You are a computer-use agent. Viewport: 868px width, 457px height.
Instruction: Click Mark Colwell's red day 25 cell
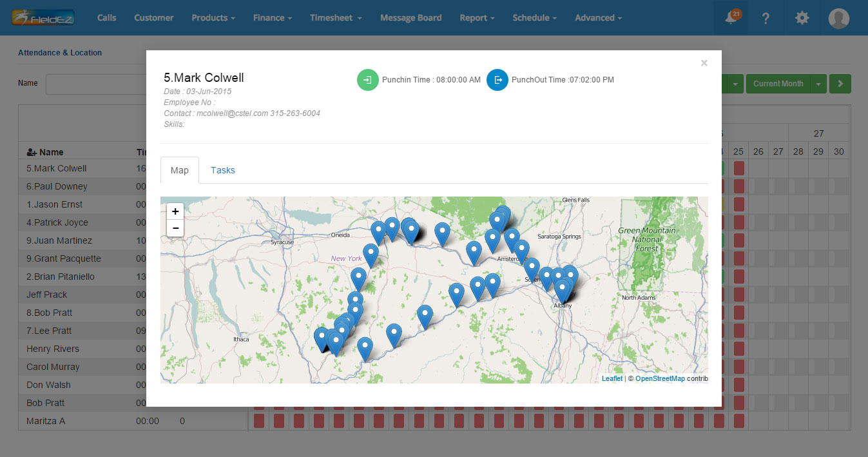pos(739,168)
